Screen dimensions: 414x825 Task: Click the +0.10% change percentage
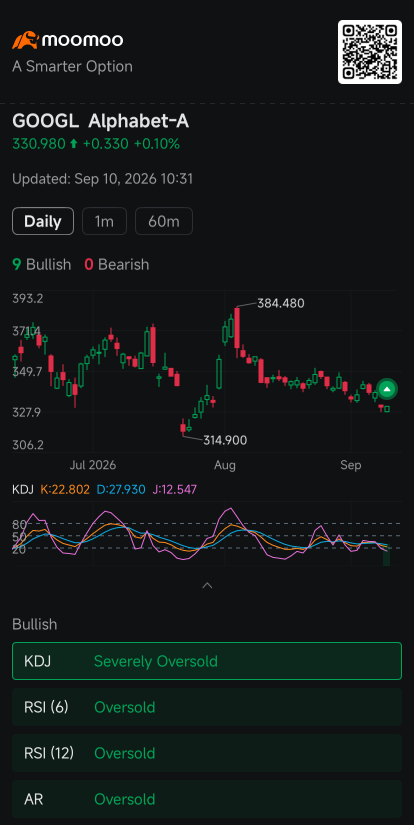(157, 144)
